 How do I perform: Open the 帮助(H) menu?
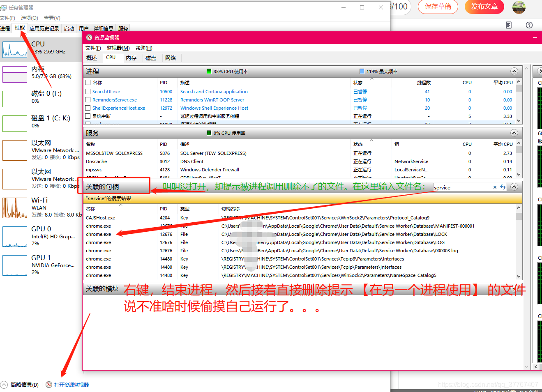coord(144,48)
